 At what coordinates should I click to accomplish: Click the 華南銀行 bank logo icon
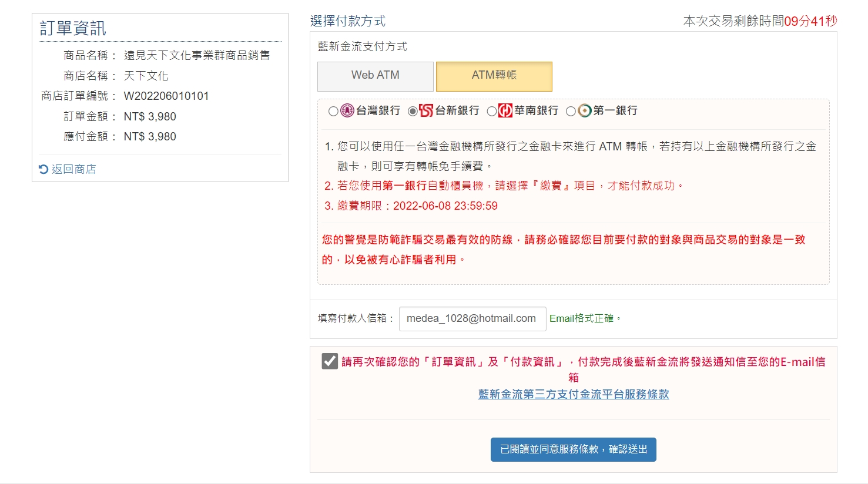point(505,110)
